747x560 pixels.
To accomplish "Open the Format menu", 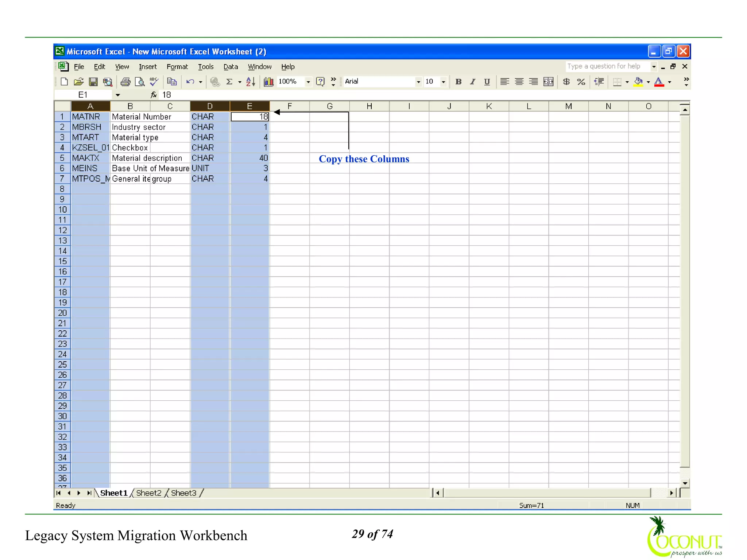I will click(x=177, y=67).
